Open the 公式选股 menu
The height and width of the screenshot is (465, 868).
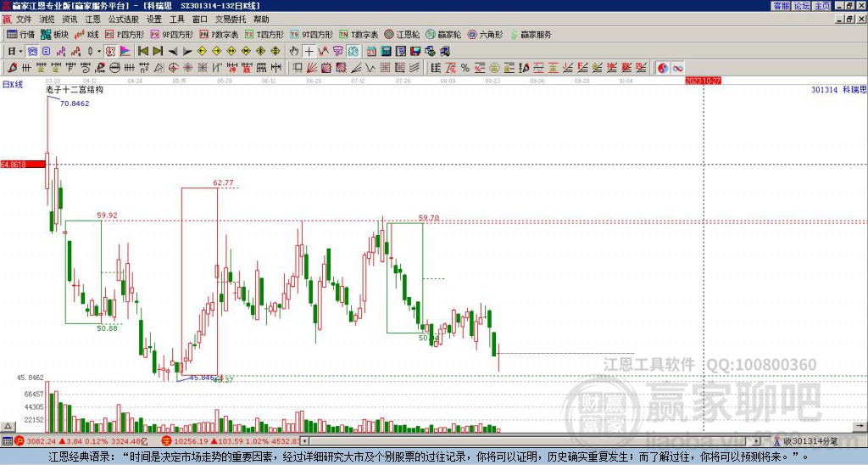(x=124, y=20)
